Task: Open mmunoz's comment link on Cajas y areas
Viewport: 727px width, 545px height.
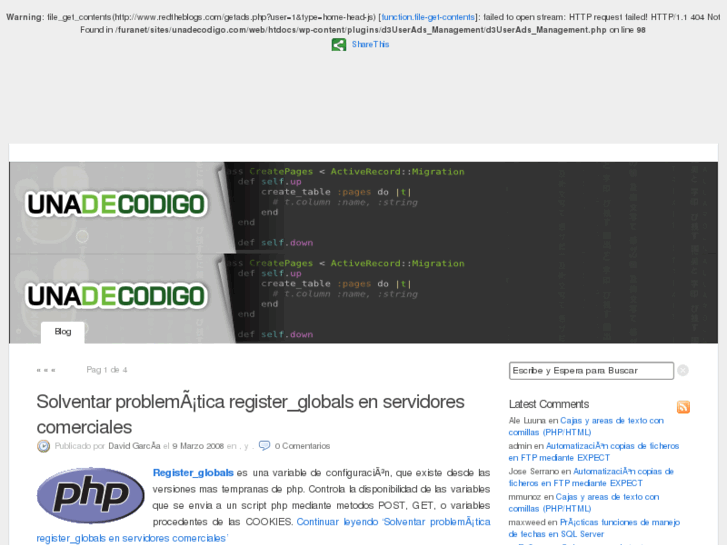Action: (584, 503)
